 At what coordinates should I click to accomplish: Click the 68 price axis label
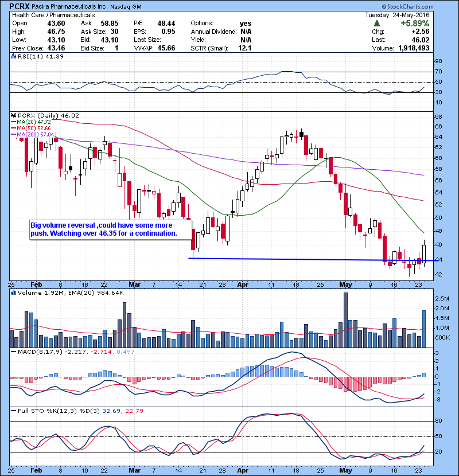tap(438, 117)
